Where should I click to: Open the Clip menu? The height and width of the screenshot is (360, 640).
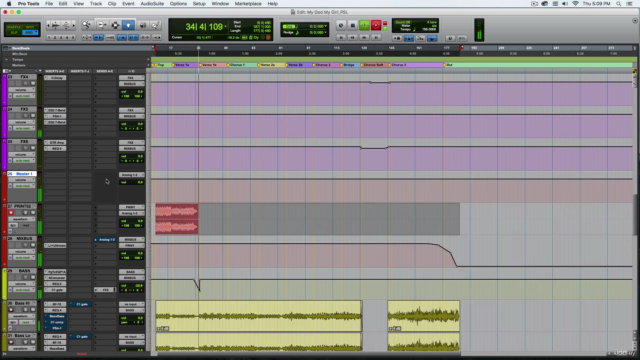coord(112,4)
